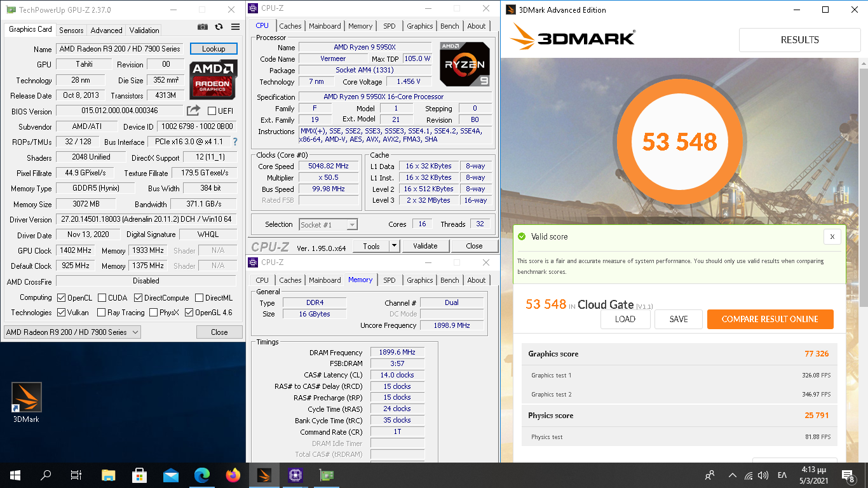Dismiss the Valid score notice with X
Viewport: 868px width, 488px height.
pyautogui.click(x=832, y=237)
